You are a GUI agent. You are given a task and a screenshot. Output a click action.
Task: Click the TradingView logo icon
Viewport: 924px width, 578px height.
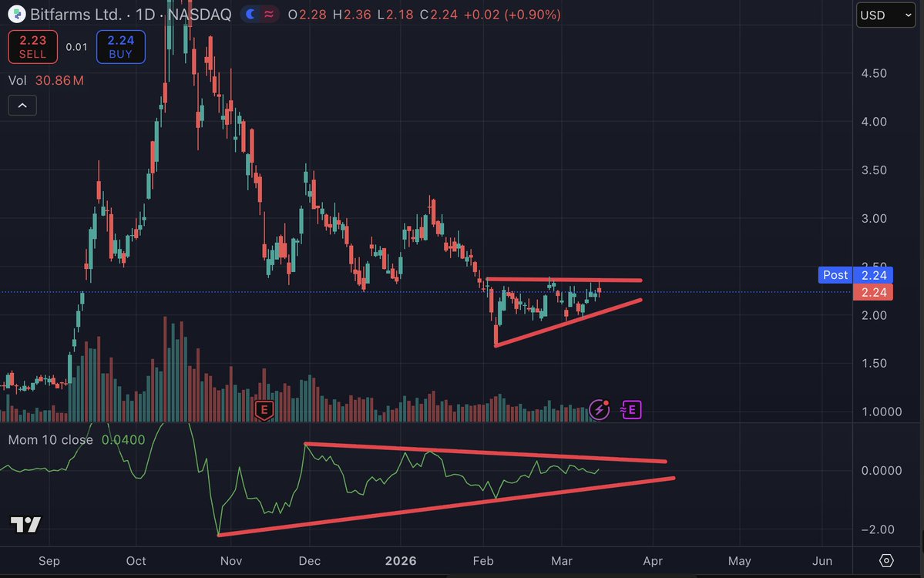tap(26, 524)
